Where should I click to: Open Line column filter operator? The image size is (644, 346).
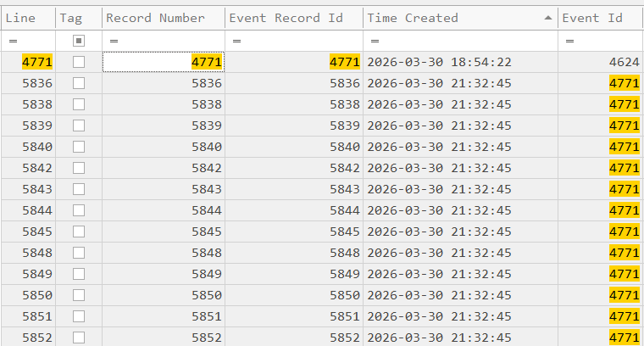(14, 41)
